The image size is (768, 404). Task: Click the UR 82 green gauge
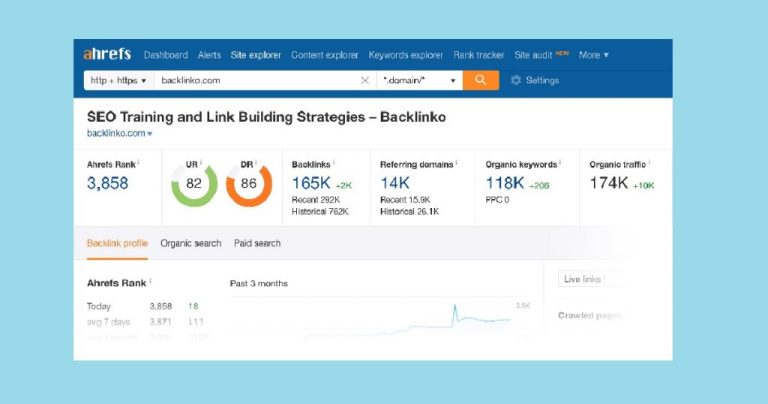pos(194,185)
